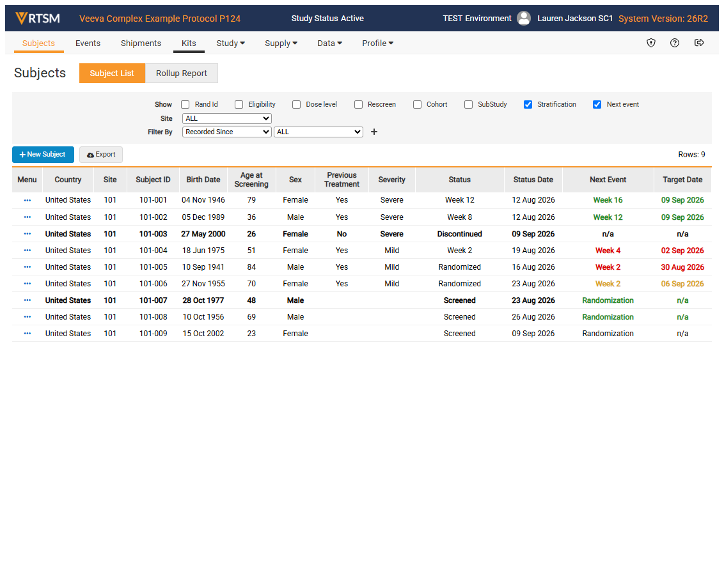
Task: Enable the Eligibility checkbox
Action: coord(239,104)
